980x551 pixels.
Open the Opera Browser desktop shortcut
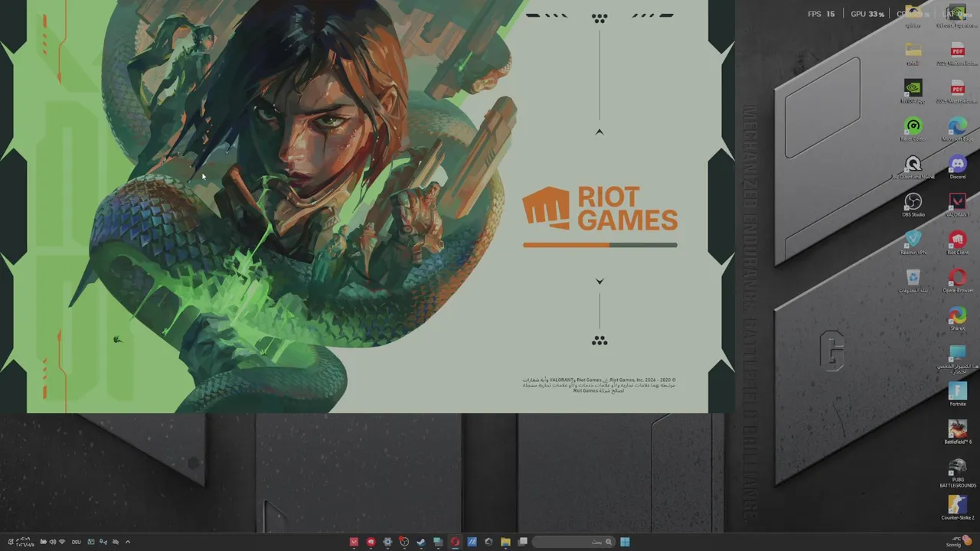(957, 281)
